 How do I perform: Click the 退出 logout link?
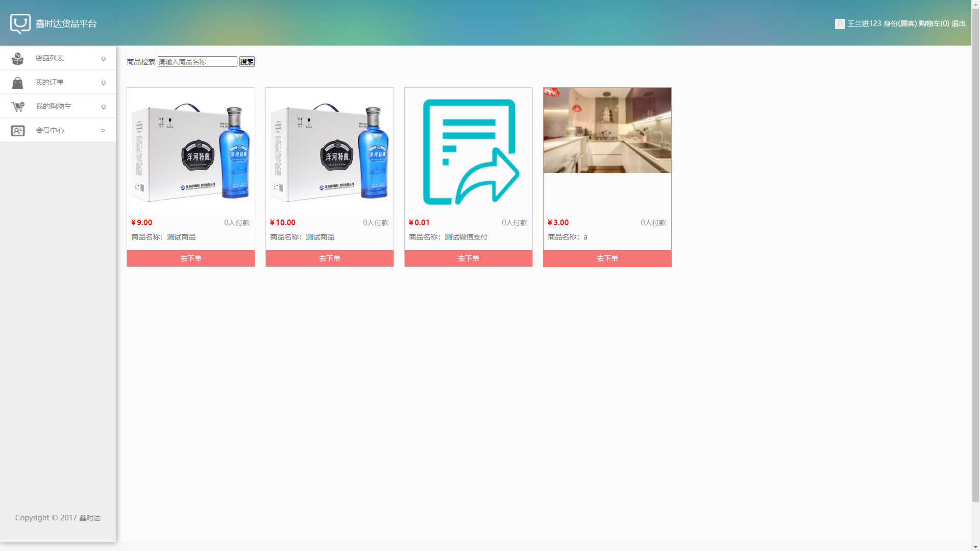(958, 23)
